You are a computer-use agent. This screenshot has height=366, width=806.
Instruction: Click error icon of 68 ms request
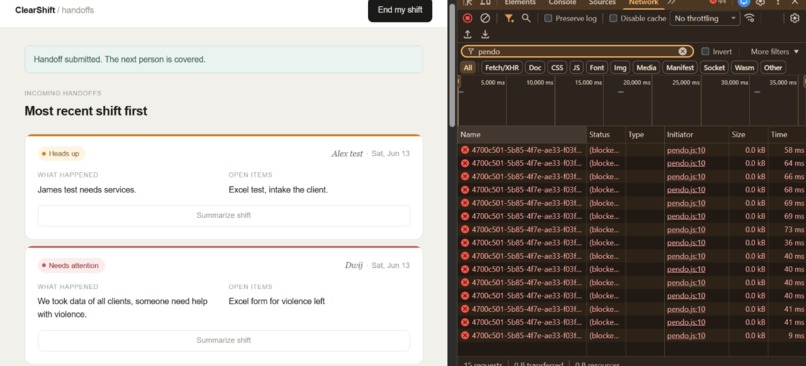point(465,190)
